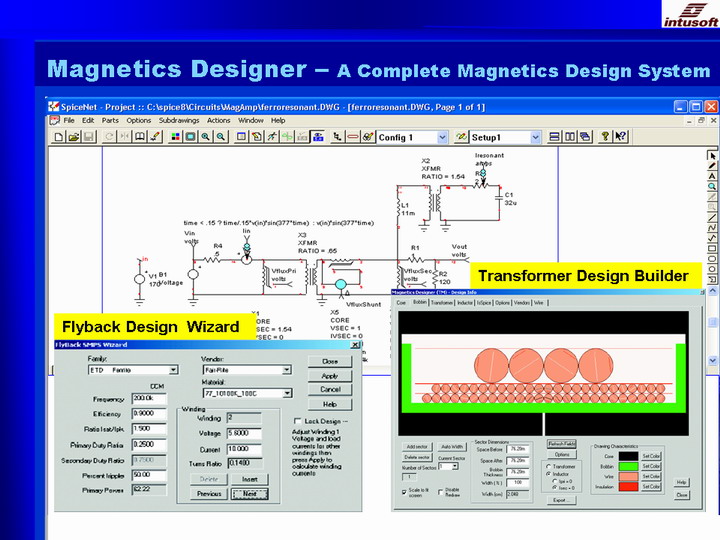Viewport: 720px width, 540px height.
Task: Select the text A tool in right palette
Action: tap(712, 176)
